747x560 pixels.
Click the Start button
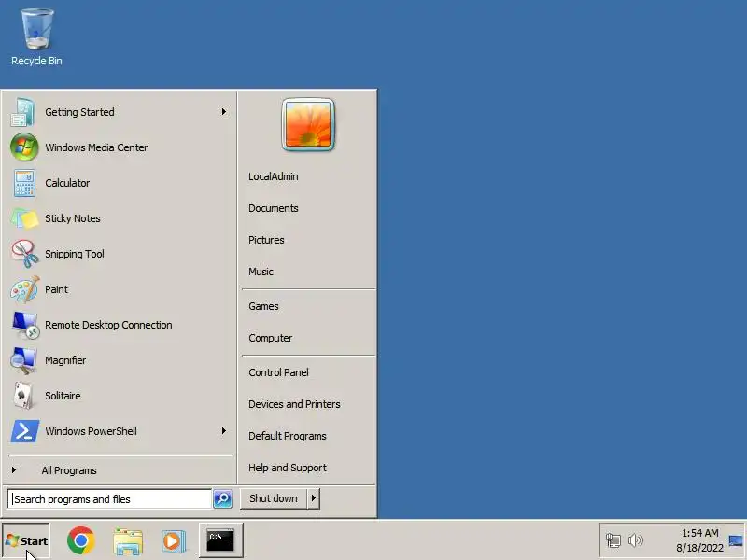[x=26, y=541]
